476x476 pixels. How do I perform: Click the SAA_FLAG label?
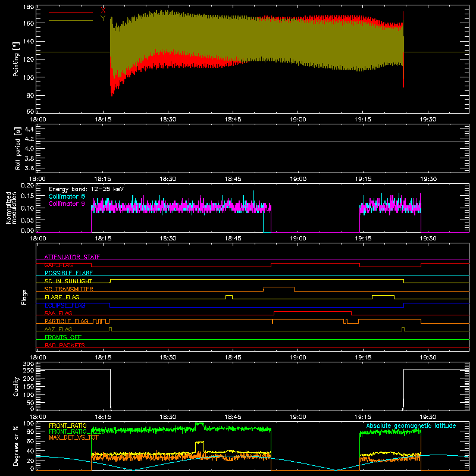[58, 314]
